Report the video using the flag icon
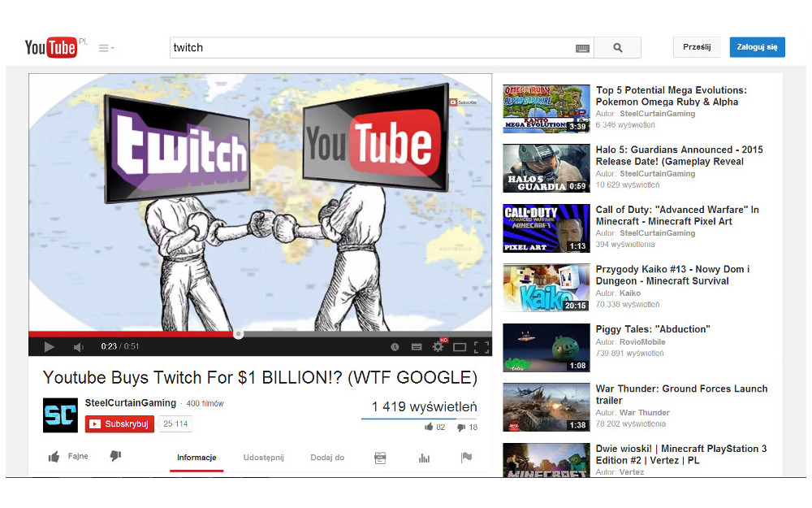This screenshot has height=508, width=812. click(x=466, y=458)
